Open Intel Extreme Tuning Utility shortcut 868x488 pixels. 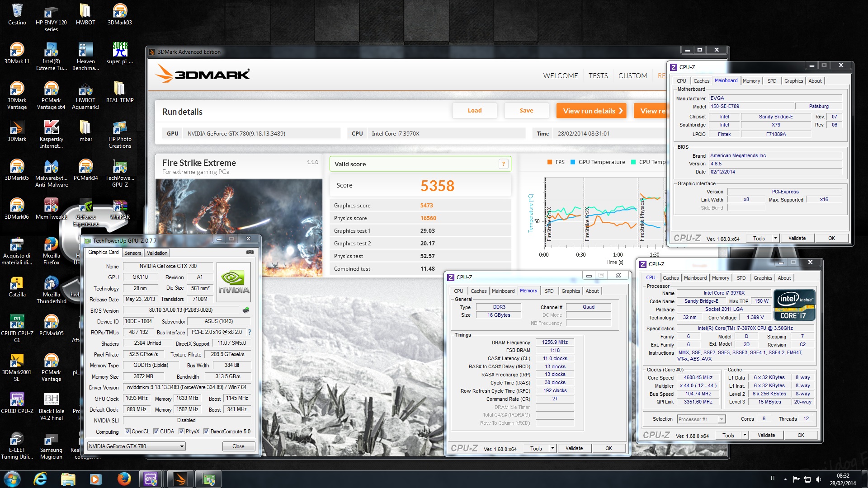(x=51, y=57)
